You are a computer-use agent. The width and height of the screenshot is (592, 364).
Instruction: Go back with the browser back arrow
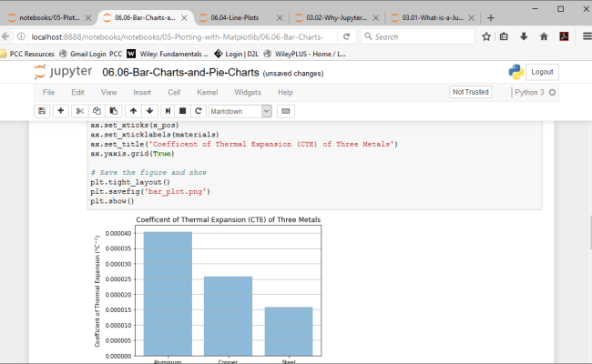coord(5,36)
